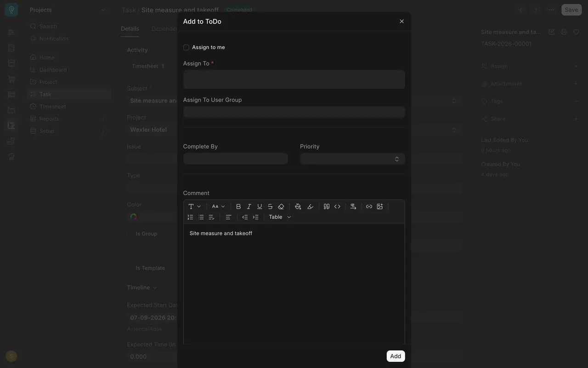Open the Projects workspace switcher

[68, 10]
